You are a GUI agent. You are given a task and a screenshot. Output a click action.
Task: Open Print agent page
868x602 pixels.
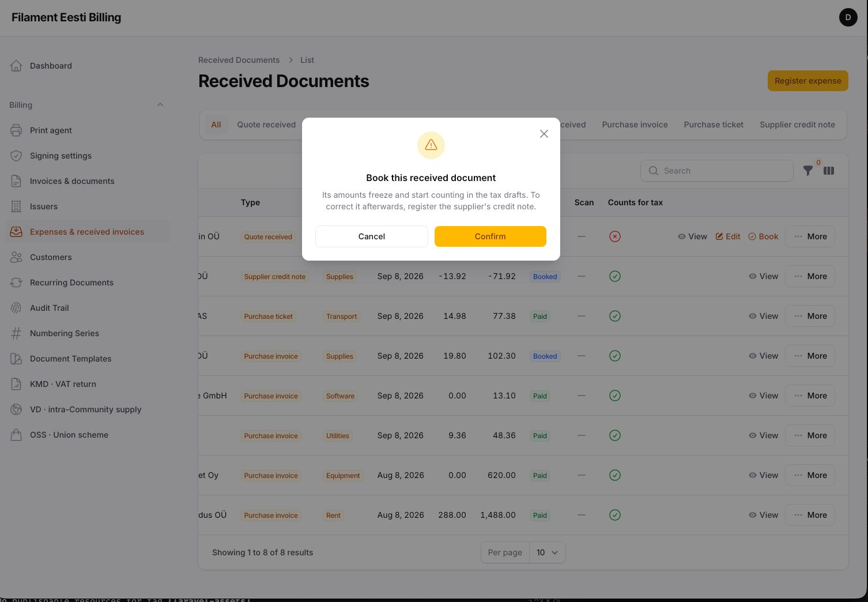click(51, 130)
